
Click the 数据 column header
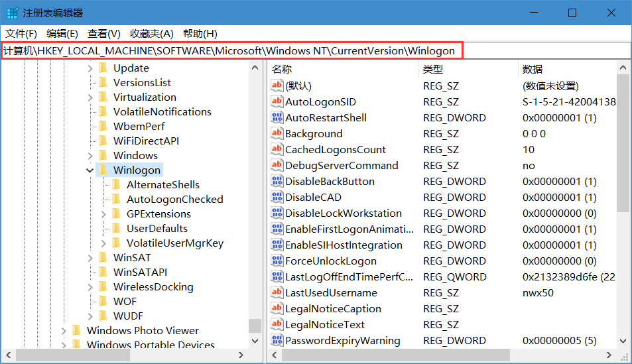567,69
